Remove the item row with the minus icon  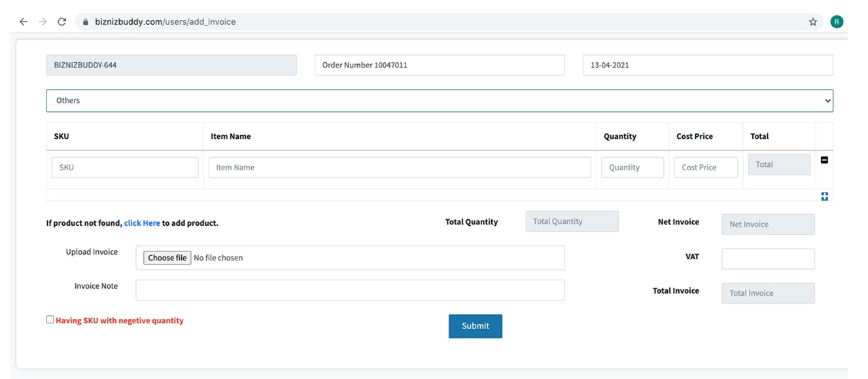(x=824, y=160)
